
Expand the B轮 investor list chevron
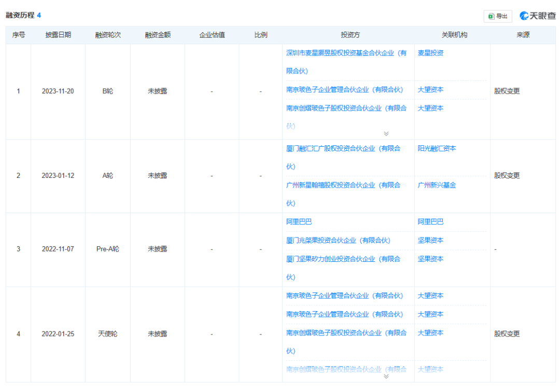point(386,134)
